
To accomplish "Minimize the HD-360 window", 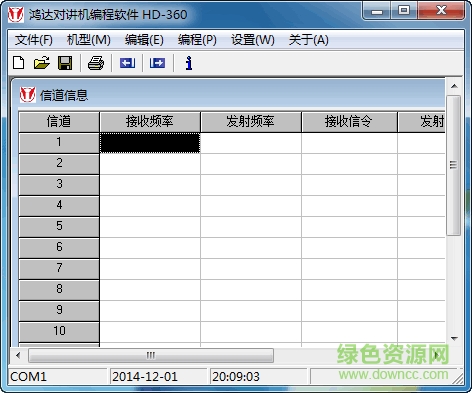I will pyautogui.click(x=377, y=12).
